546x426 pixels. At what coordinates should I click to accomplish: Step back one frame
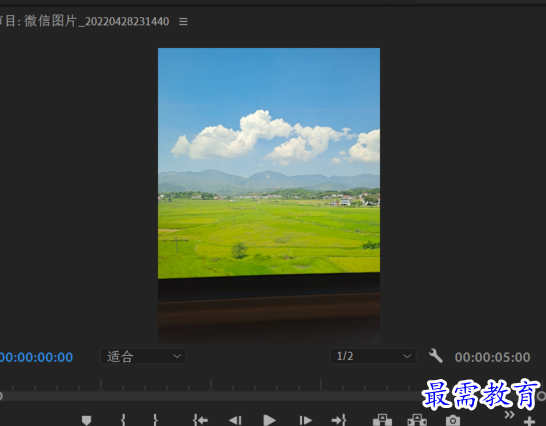pyautogui.click(x=235, y=420)
